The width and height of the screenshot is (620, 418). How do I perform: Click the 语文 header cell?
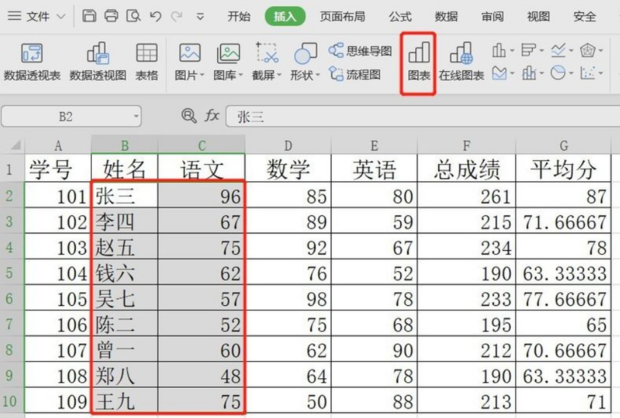pos(201,169)
